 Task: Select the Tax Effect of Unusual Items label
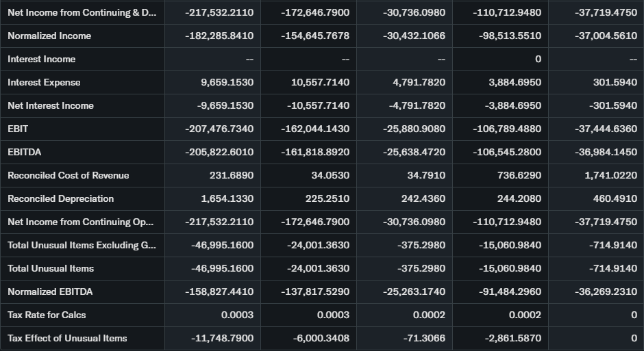coord(67,338)
